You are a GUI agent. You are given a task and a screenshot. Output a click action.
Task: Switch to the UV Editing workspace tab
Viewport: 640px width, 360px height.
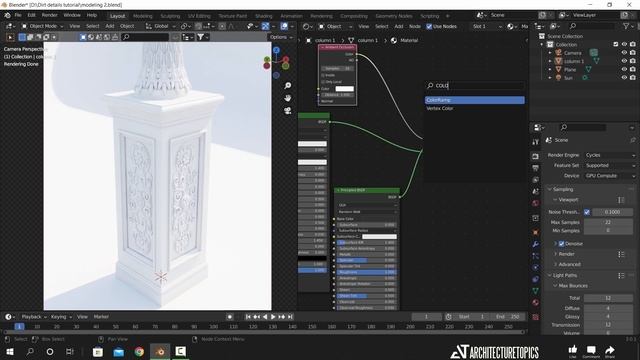199,16
